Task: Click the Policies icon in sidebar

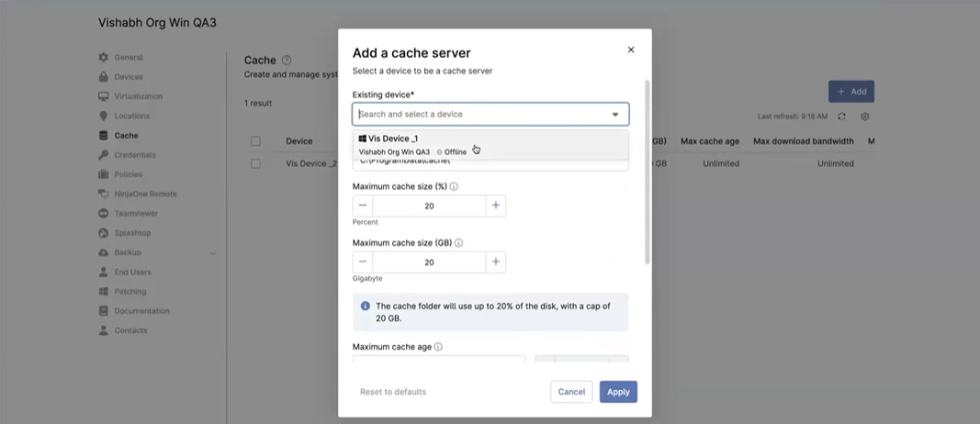Action: point(103,174)
